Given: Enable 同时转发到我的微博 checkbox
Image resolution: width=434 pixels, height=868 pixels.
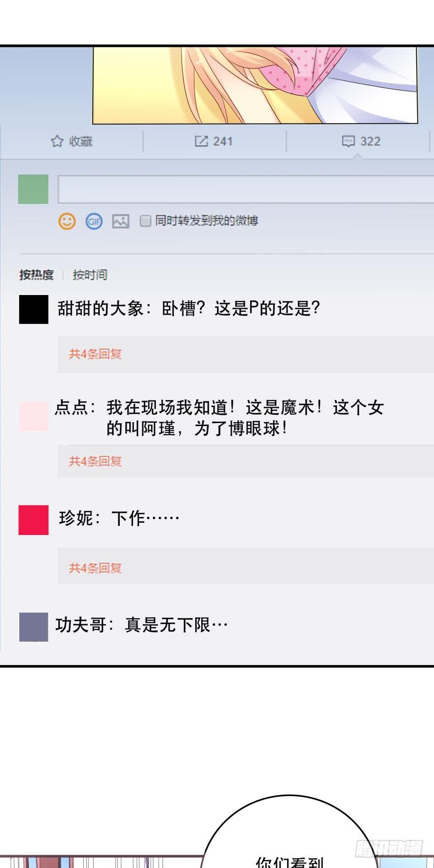Looking at the screenshot, I should click(145, 221).
